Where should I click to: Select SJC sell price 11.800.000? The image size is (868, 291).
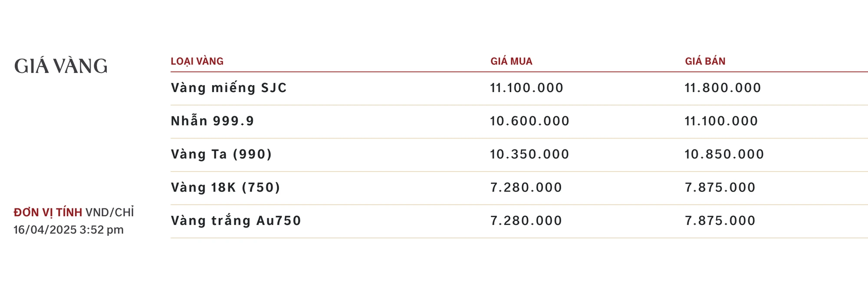[723, 88]
